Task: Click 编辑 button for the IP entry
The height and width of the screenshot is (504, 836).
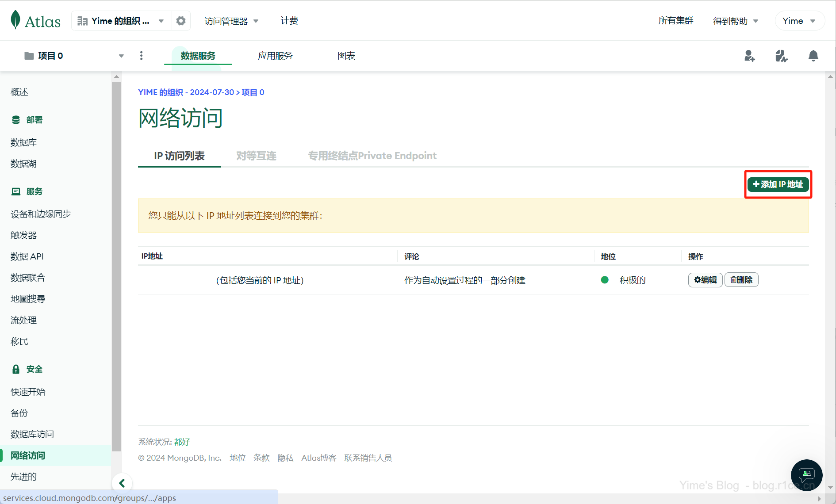Action: tap(705, 280)
